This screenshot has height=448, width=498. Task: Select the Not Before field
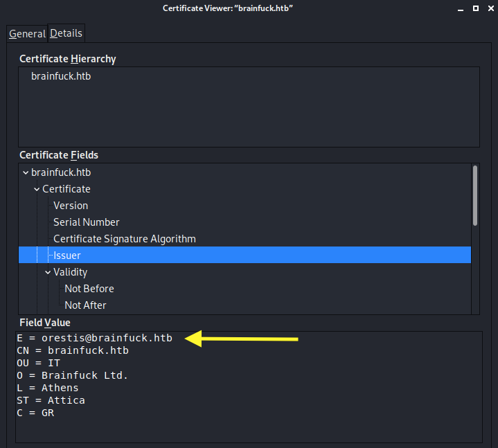coord(89,289)
